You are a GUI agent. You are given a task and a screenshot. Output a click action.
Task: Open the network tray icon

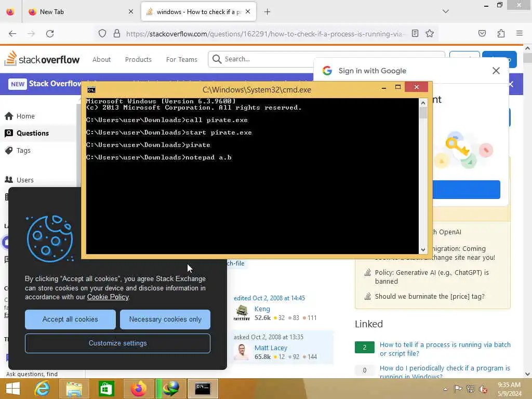(470, 389)
